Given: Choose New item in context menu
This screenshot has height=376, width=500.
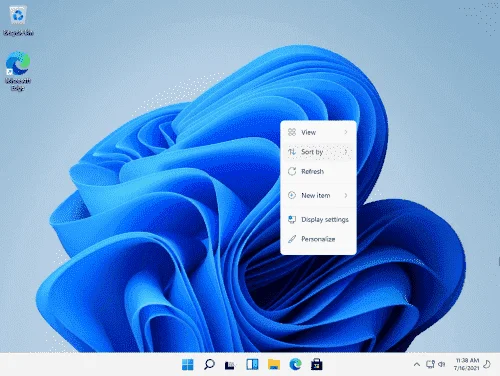Looking at the screenshot, I should [318, 195].
